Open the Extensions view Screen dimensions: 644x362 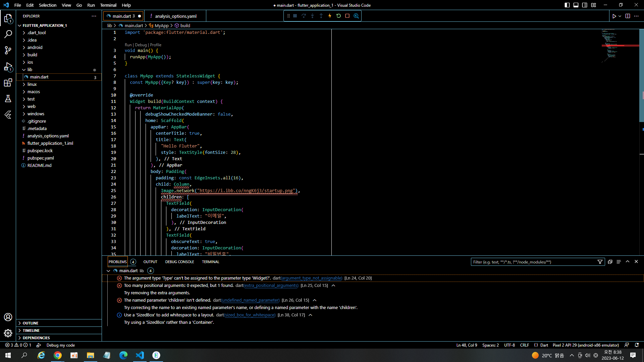(8, 83)
